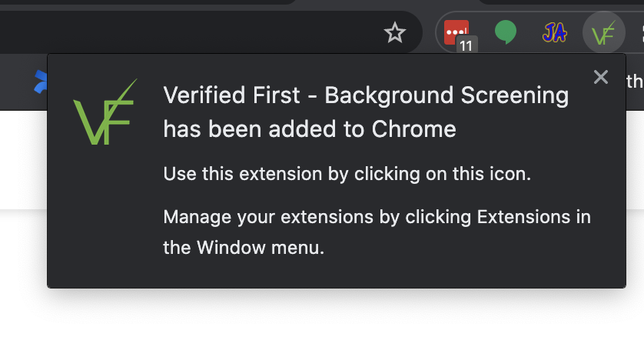Screen dimensions: 644x337
Task: Click the 'has been added to Chrome' line
Action: tap(310, 129)
